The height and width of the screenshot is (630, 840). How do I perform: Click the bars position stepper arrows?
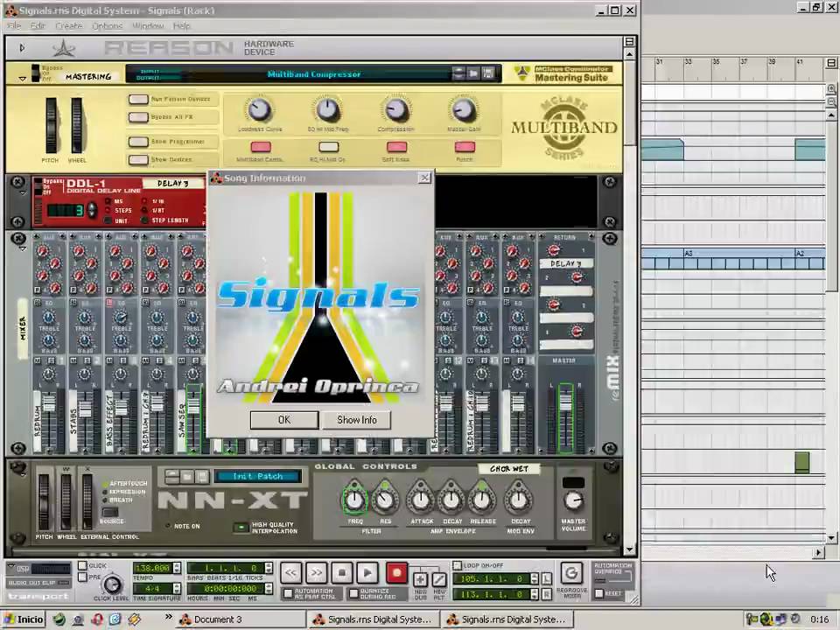click(x=269, y=568)
